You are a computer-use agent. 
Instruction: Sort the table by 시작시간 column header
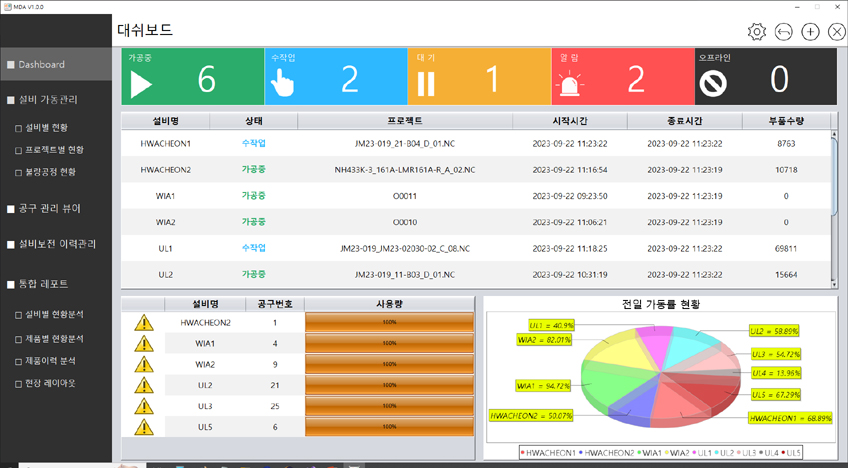[x=569, y=121]
